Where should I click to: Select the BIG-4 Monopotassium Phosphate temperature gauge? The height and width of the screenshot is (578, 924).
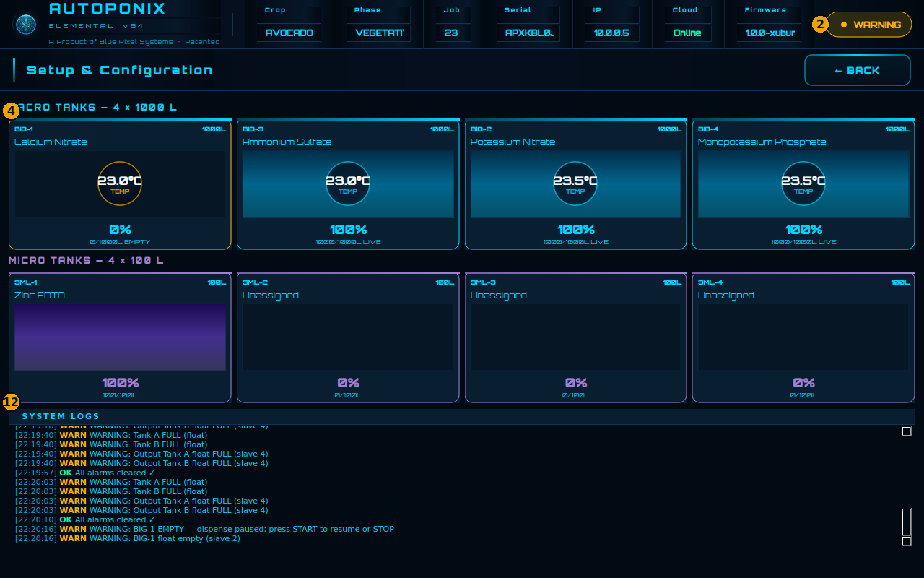click(803, 184)
